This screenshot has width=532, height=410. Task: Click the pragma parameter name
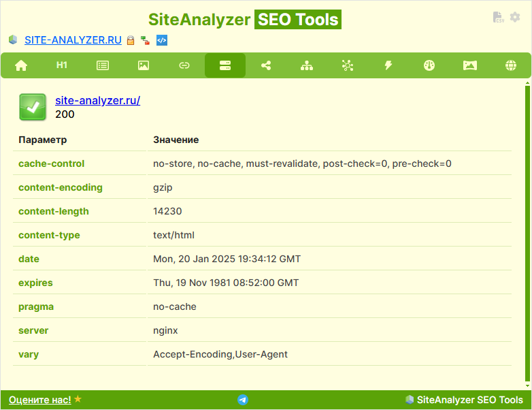coord(36,306)
